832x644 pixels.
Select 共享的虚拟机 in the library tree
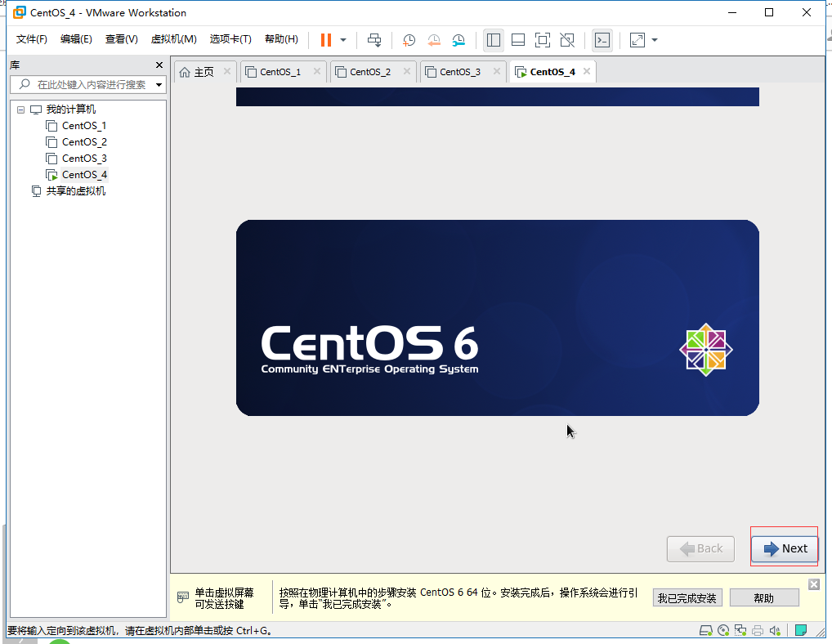pos(75,191)
